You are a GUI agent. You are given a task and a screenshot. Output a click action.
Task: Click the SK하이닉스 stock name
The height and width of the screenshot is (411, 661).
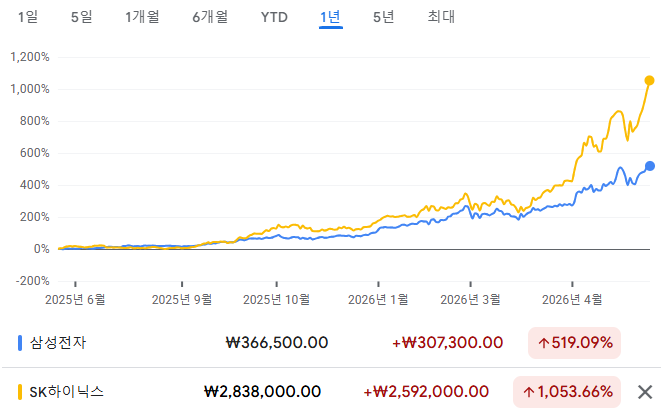pyautogui.click(x=66, y=392)
